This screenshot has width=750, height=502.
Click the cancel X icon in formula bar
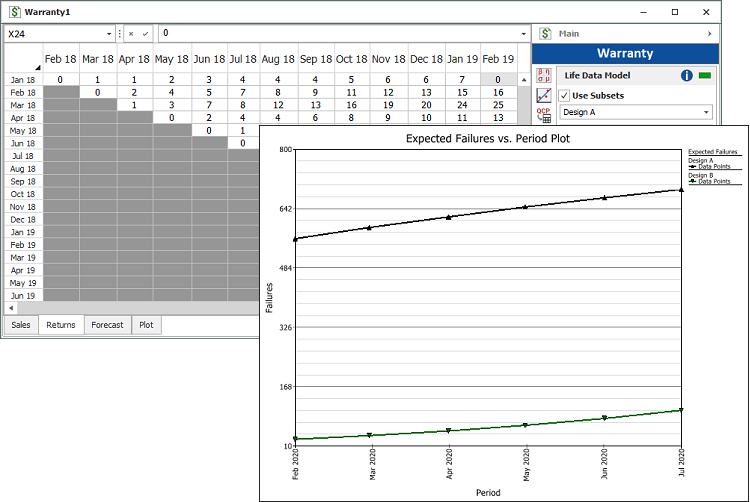pyautogui.click(x=131, y=34)
